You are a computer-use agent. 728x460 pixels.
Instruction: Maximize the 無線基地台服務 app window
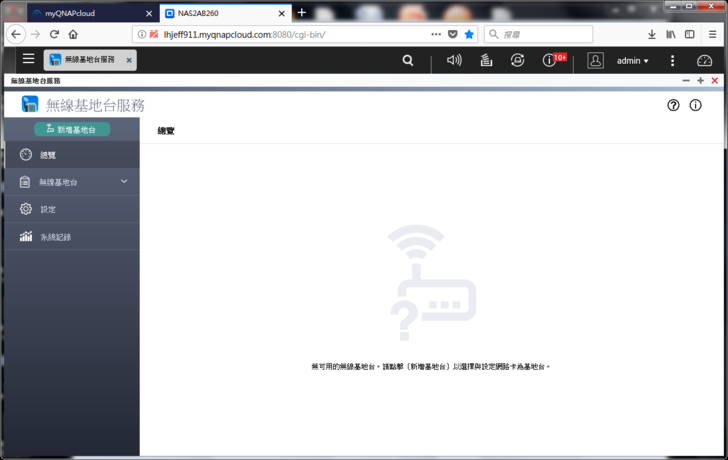pyautogui.click(x=700, y=81)
